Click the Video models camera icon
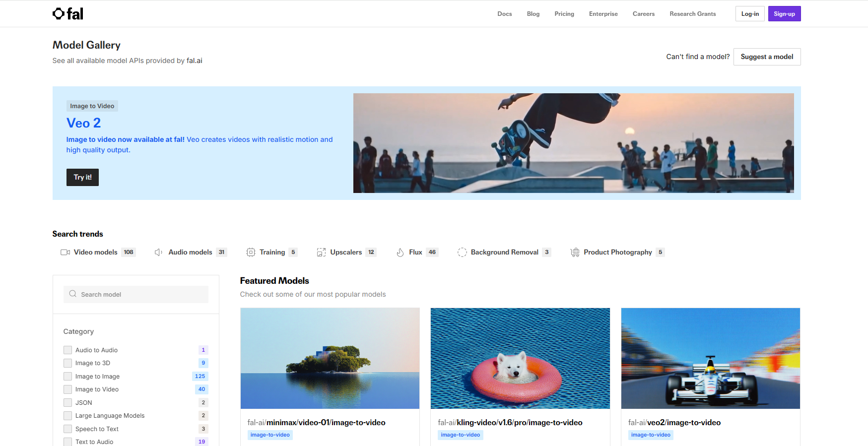 click(65, 253)
